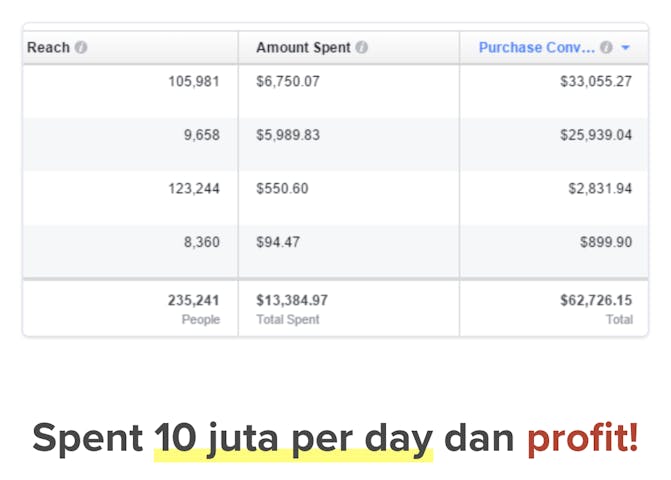Viewport: 671px width, 480px height.
Task: Click the $62,726.15 Total conversion value
Action: point(596,300)
